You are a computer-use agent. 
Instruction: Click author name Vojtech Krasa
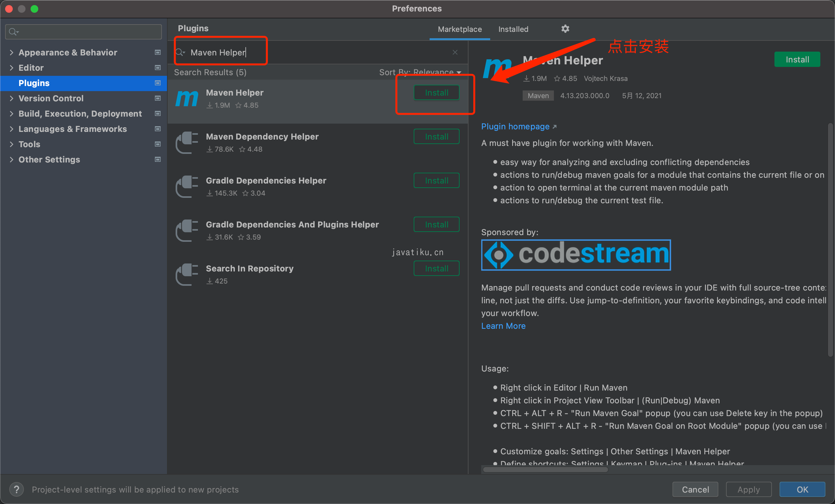pos(606,79)
